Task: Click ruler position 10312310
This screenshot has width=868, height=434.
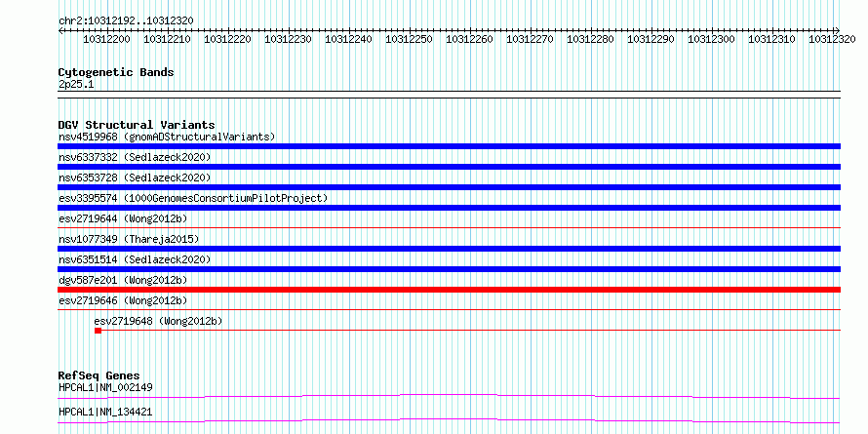Action: [771, 39]
